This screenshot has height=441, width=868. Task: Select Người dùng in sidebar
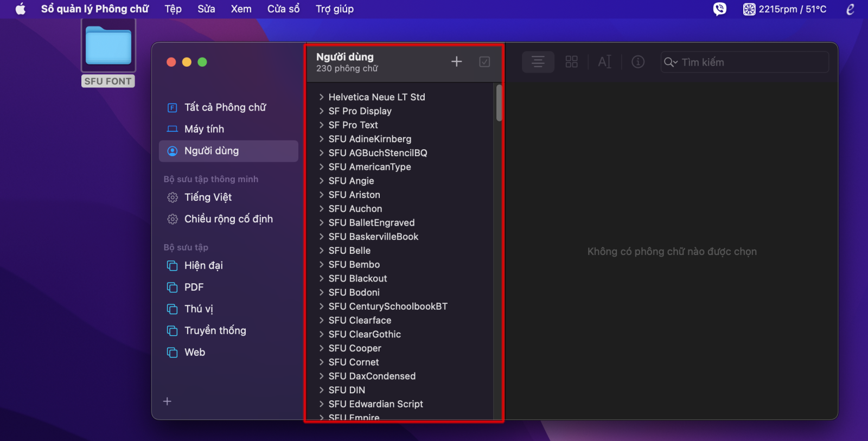pyautogui.click(x=228, y=151)
